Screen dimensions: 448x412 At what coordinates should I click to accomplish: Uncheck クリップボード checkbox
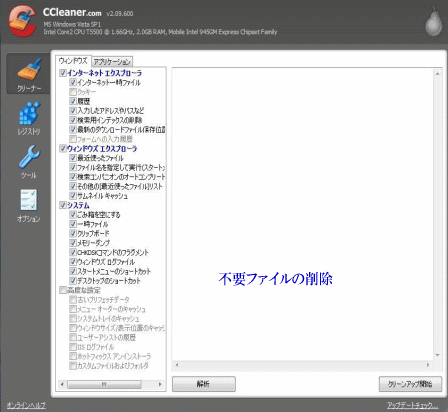[73, 233]
